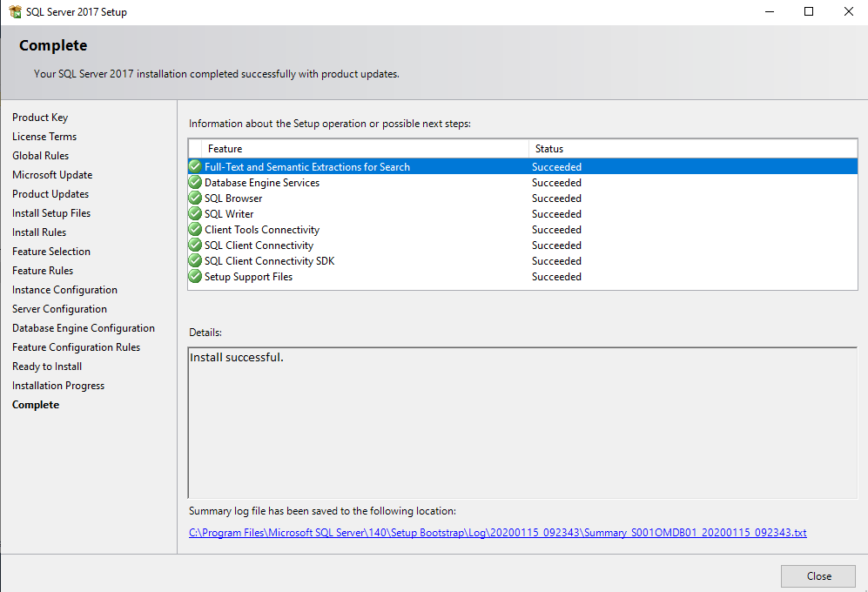Select the Client Tools Connectivity row
This screenshot has width=868, height=592.
coord(522,229)
